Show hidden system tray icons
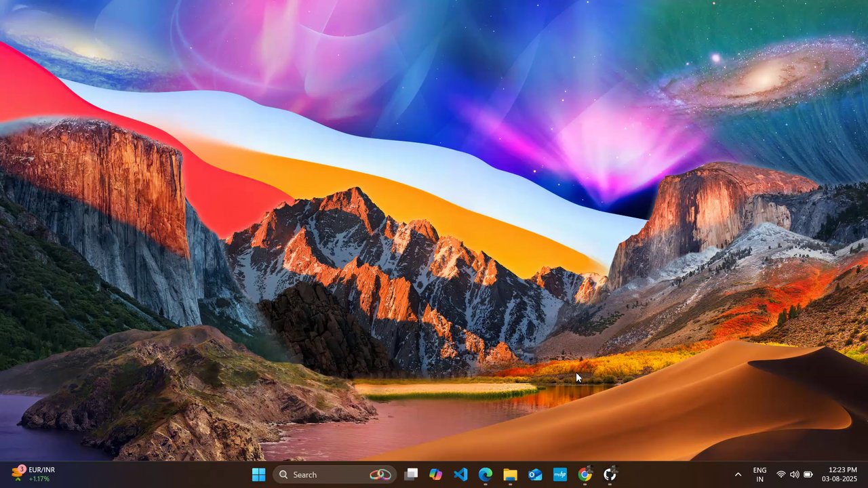Viewport: 868px width, 488px height. tap(738, 474)
